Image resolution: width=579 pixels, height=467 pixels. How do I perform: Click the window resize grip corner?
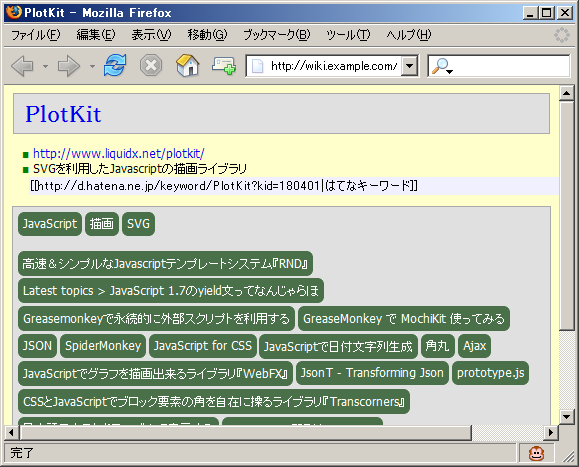568,456
